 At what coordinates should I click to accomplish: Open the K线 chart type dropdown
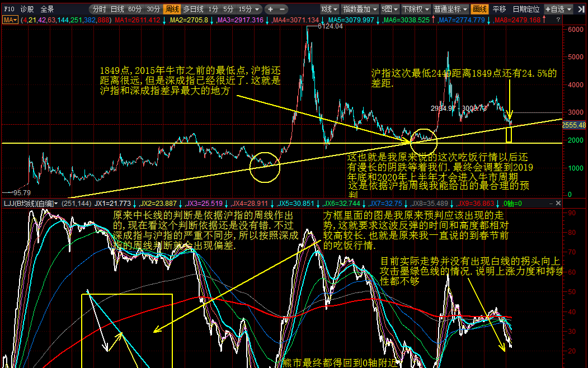click(x=330, y=9)
